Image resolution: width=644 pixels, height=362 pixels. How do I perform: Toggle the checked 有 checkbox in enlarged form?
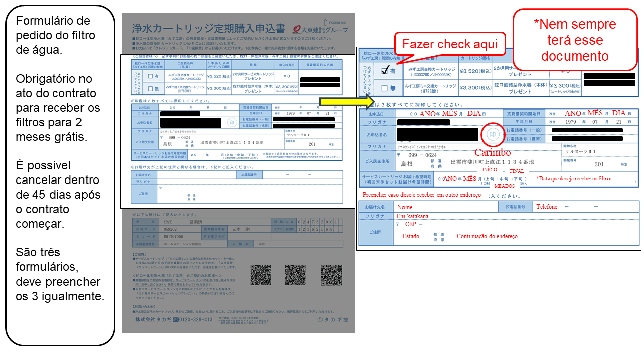tap(385, 71)
